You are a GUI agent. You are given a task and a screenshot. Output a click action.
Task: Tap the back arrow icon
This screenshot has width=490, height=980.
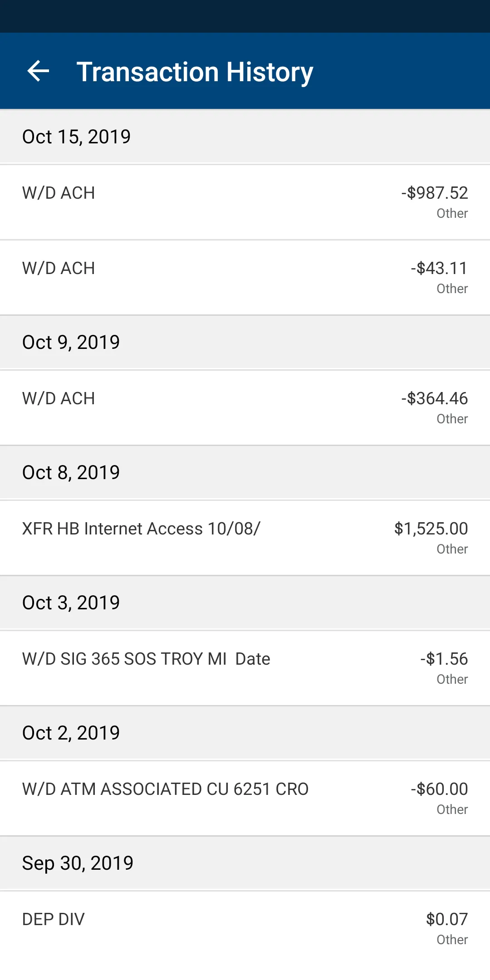pos(38,71)
